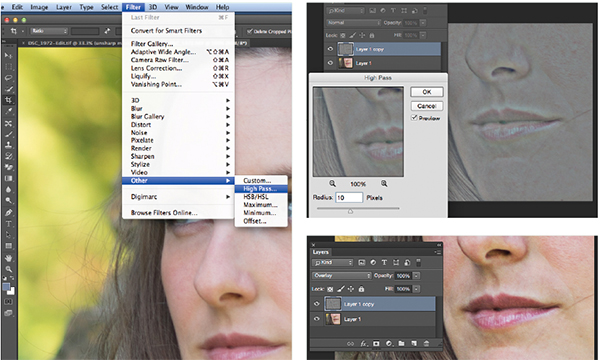Screen dimensions: 600x360
Task: Open the Normal blend mode dropdown
Action: [x=354, y=23]
